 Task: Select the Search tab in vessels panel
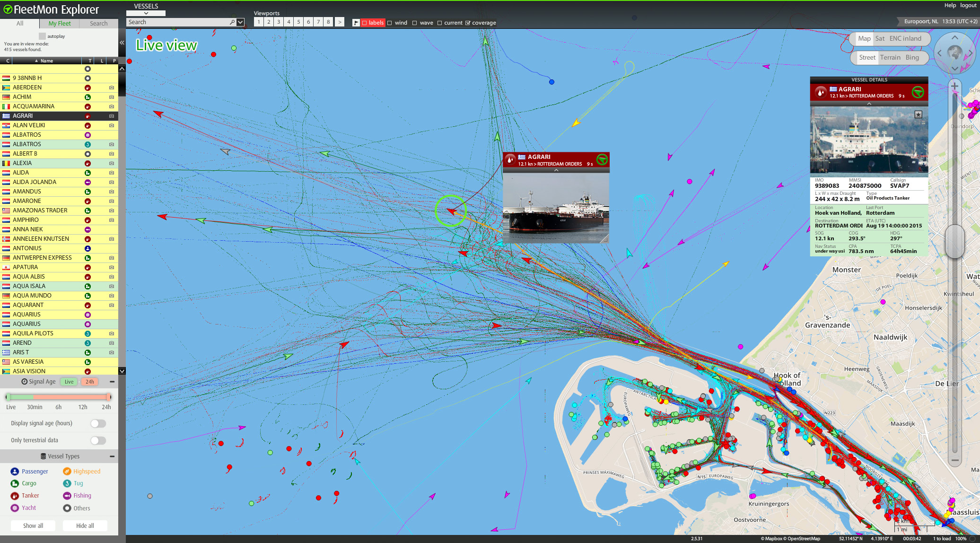pos(98,23)
